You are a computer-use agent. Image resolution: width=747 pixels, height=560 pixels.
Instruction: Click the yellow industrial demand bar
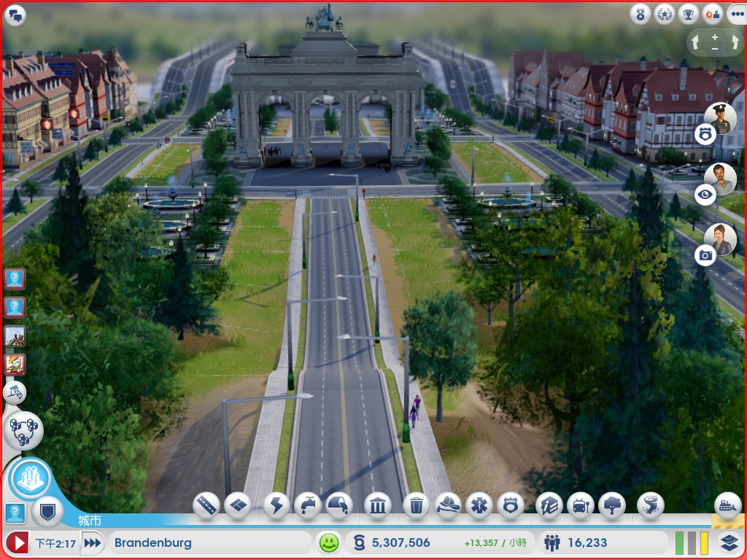(x=704, y=543)
